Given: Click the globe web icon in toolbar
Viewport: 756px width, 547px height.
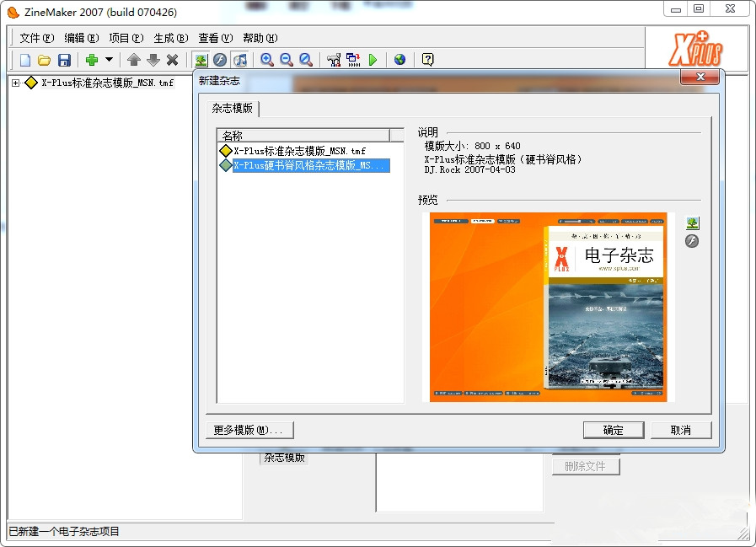Looking at the screenshot, I should coord(399,60).
